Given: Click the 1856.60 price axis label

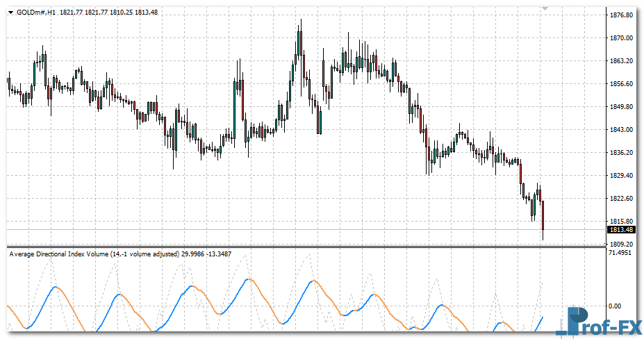Looking at the screenshot, I should [620, 84].
